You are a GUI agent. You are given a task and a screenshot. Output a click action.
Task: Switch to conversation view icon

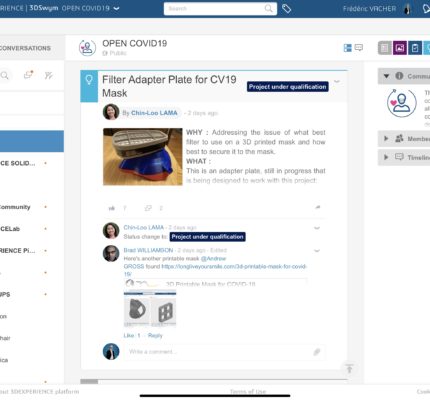point(359,48)
